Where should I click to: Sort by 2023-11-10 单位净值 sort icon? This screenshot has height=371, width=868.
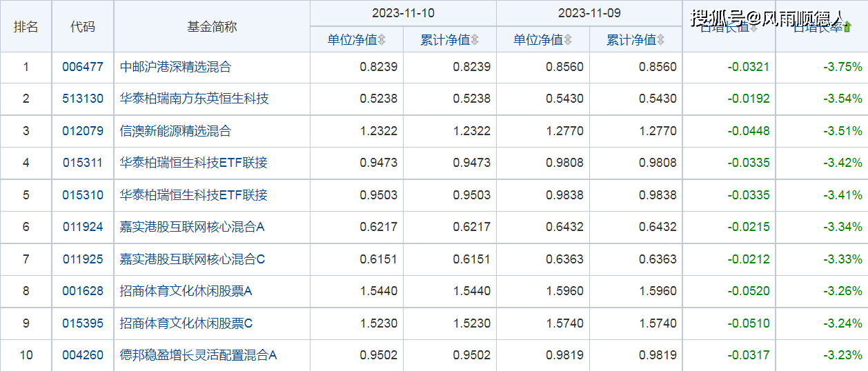point(382,40)
